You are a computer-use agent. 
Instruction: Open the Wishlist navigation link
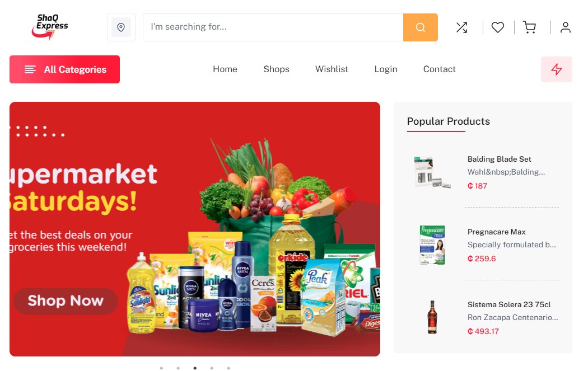(332, 69)
